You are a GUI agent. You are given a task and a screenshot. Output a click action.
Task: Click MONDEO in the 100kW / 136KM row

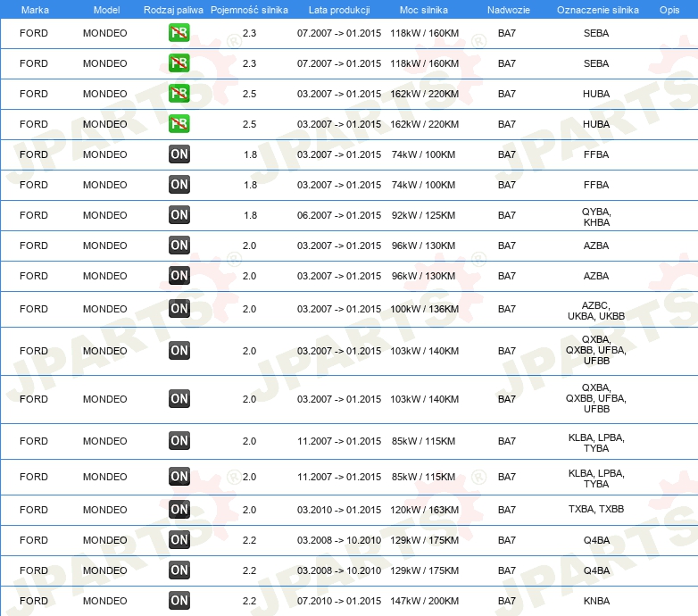pos(105,309)
